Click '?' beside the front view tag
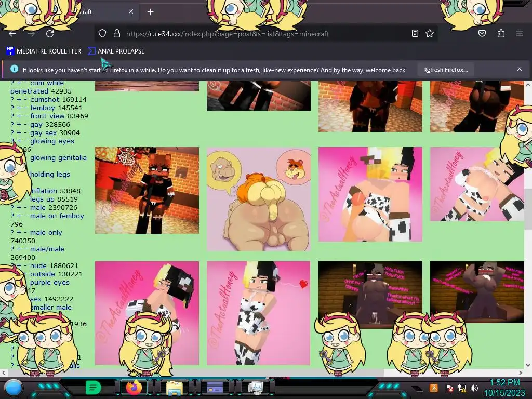 (x=12, y=116)
